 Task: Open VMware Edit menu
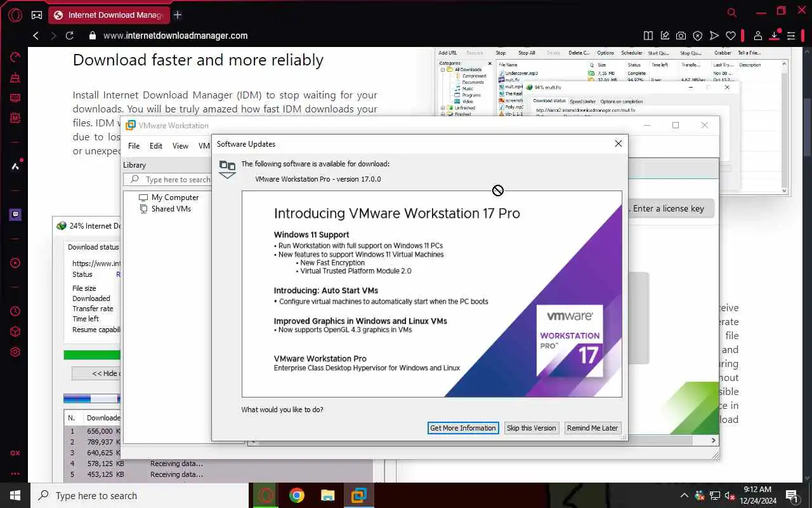pos(156,146)
